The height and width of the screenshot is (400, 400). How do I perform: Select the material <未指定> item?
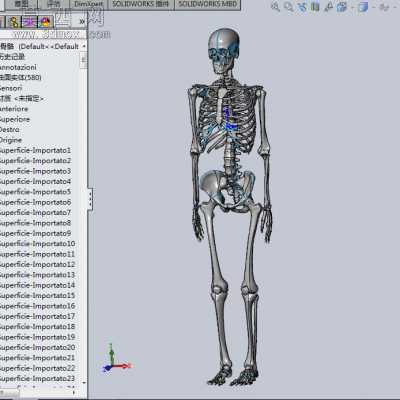(22, 98)
